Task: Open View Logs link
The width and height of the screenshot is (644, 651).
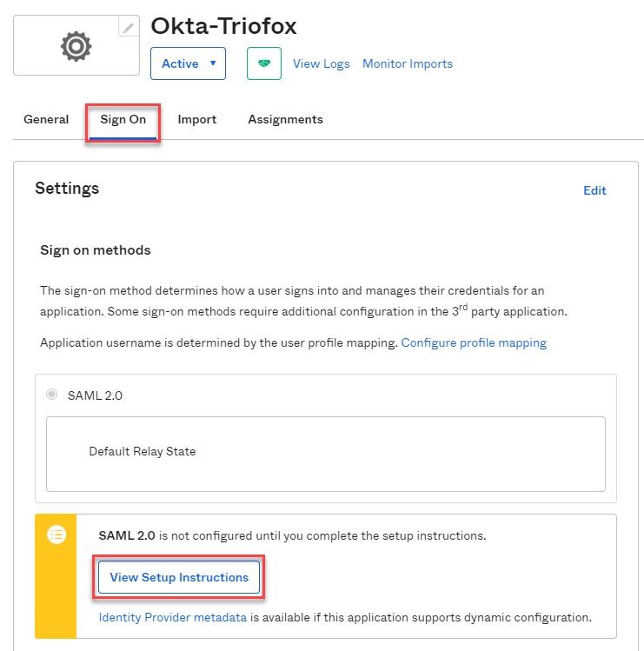Action: coord(322,64)
